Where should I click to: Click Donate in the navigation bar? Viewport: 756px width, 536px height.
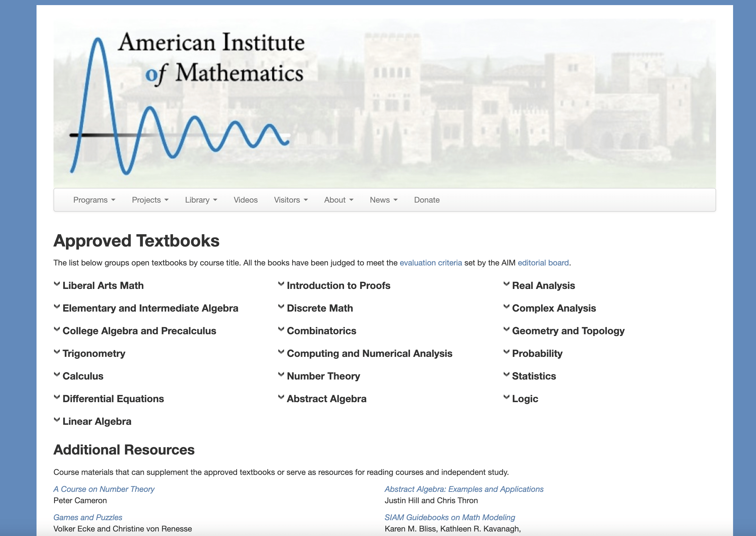427,200
